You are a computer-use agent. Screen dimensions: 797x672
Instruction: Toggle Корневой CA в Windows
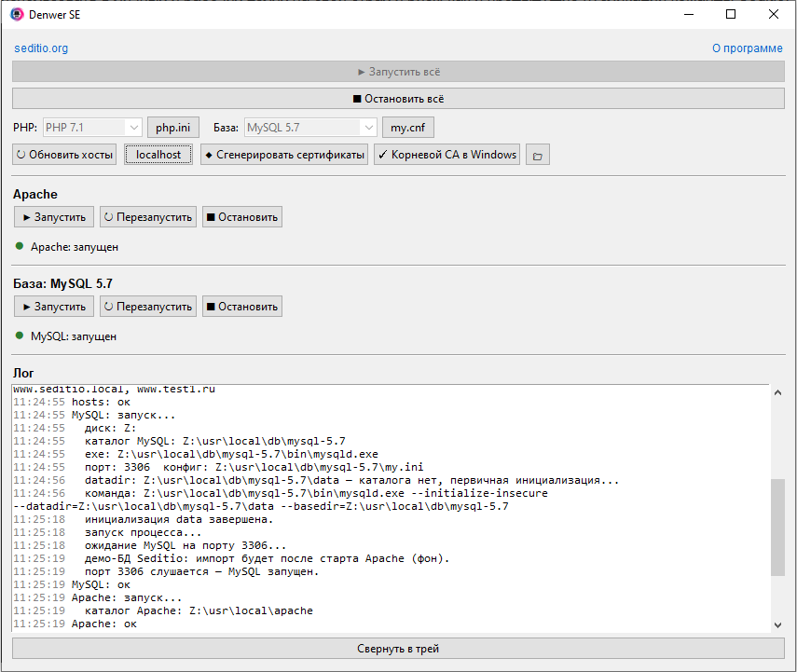pos(447,155)
